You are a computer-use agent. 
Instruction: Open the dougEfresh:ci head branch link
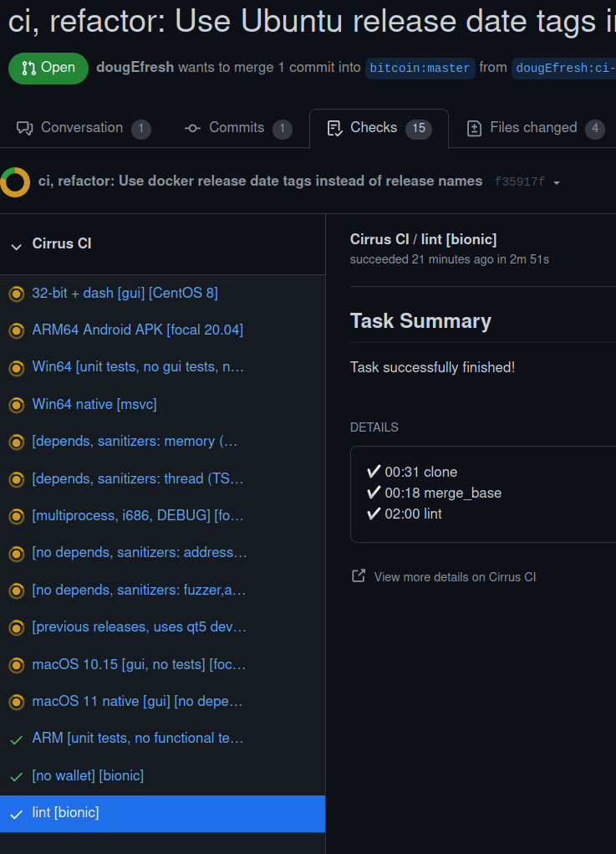pyautogui.click(x=563, y=68)
